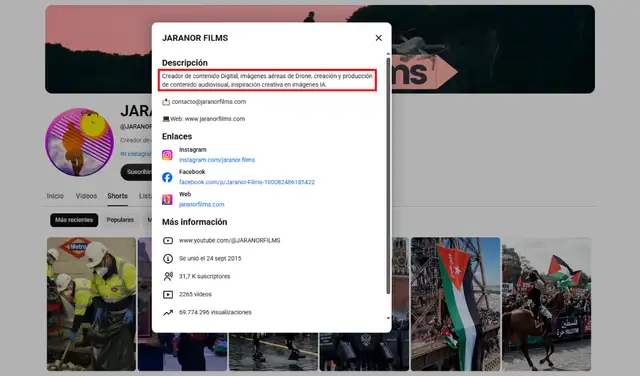
Task: Click the Facebook logo icon
Action: click(x=167, y=177)
